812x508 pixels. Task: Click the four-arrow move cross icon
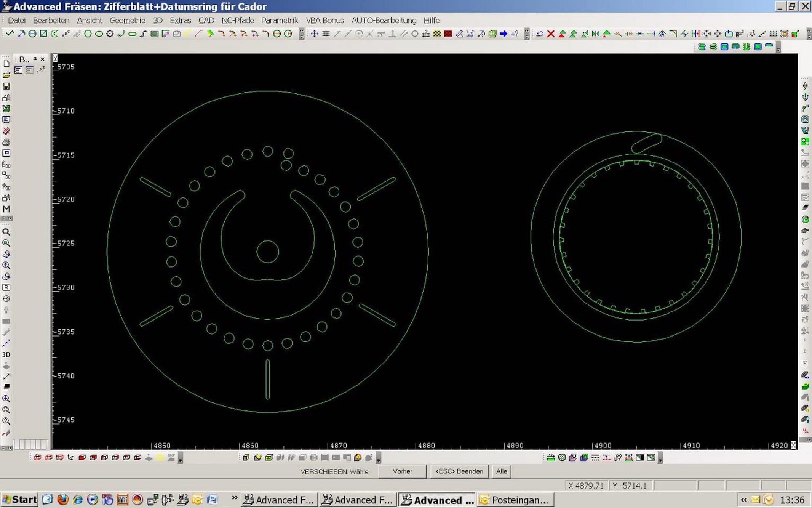[x=314, y=34]
